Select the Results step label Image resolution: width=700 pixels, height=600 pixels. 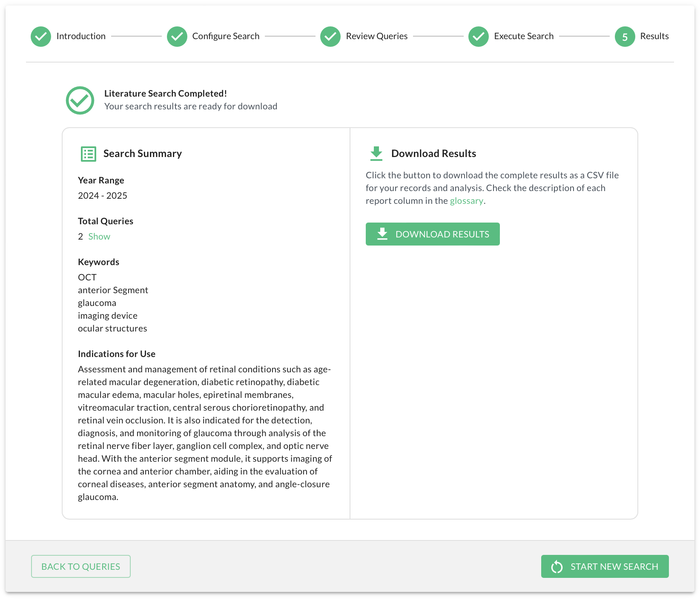click(x=654, y=36)
